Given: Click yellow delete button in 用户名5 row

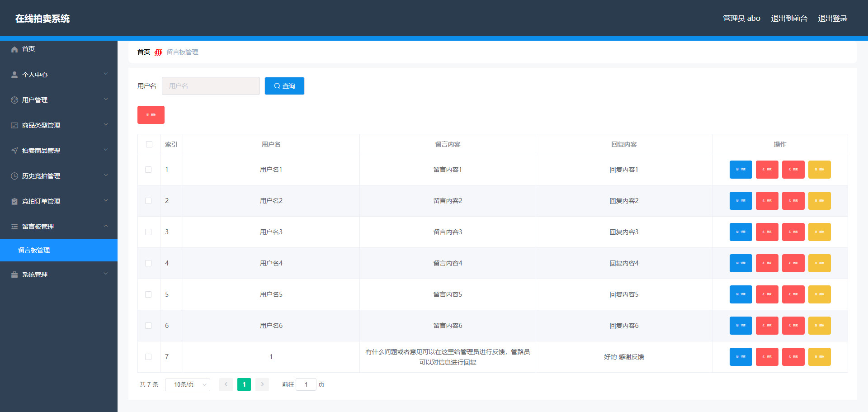Looking at the screenshot, I should click(x=819, y=294).
